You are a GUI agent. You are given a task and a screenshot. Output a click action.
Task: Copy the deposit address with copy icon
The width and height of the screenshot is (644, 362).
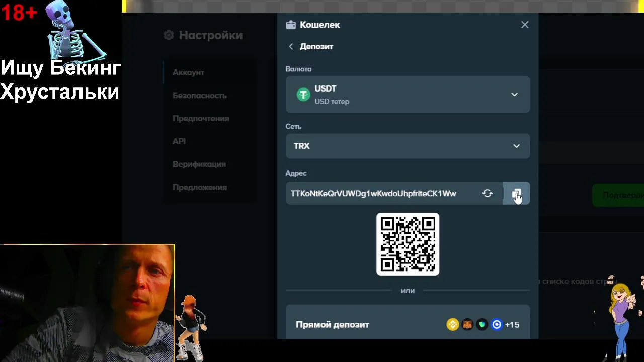click(516, 194)
